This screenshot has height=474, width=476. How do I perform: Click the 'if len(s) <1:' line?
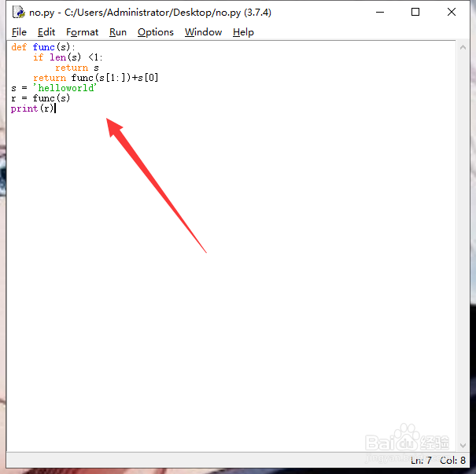point(68,57)
